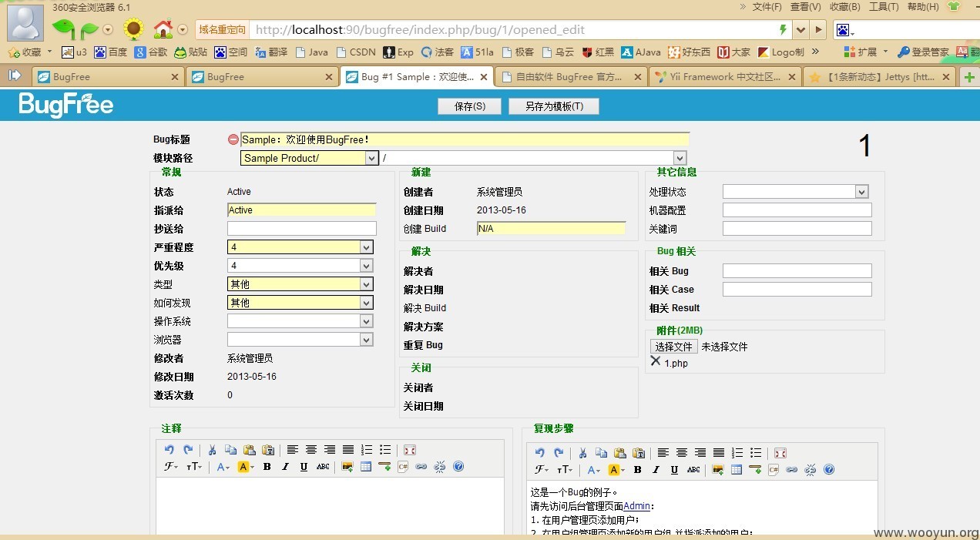Remove hyperlink in the 注释 editor

click(x=440, y=467)
